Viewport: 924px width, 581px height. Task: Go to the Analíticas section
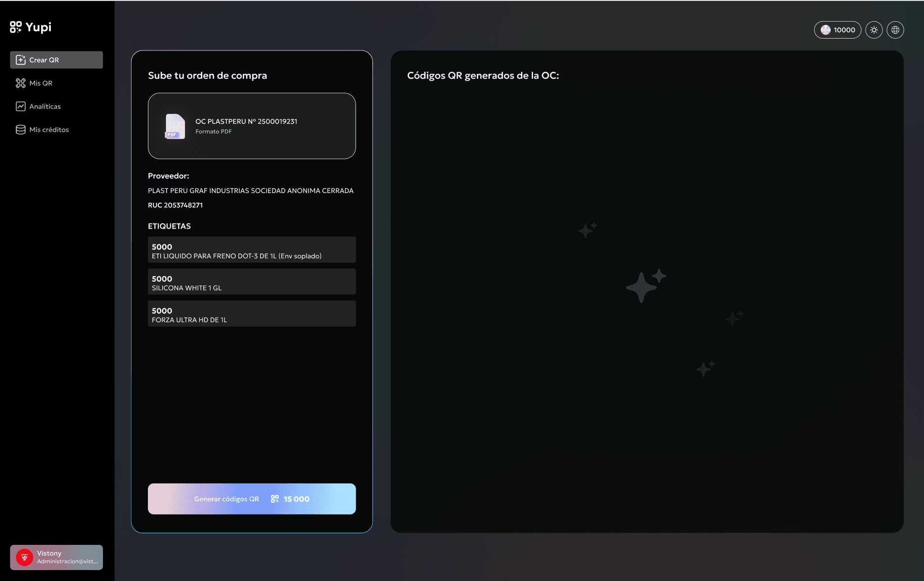click(56, 106)
